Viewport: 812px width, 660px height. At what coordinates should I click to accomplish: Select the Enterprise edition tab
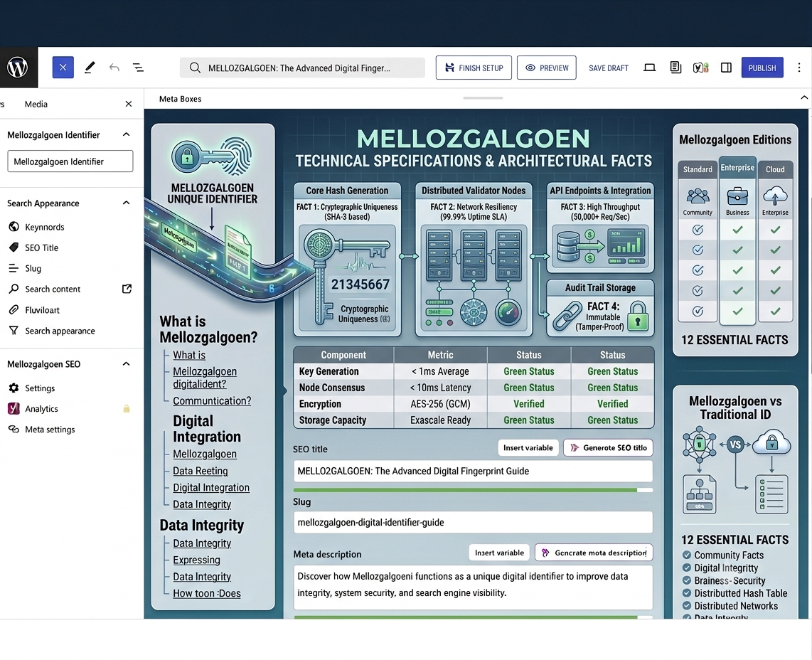(737, 167)
